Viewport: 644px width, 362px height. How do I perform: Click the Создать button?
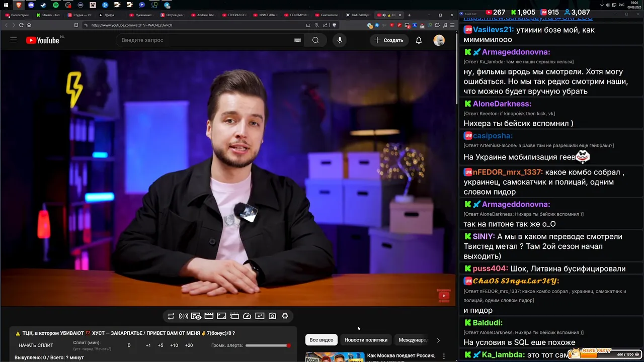[388, 40]
